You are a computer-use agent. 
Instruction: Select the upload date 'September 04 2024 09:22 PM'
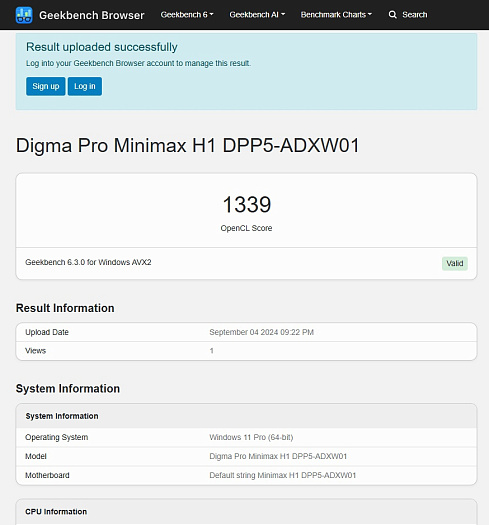tap(262, 332)
